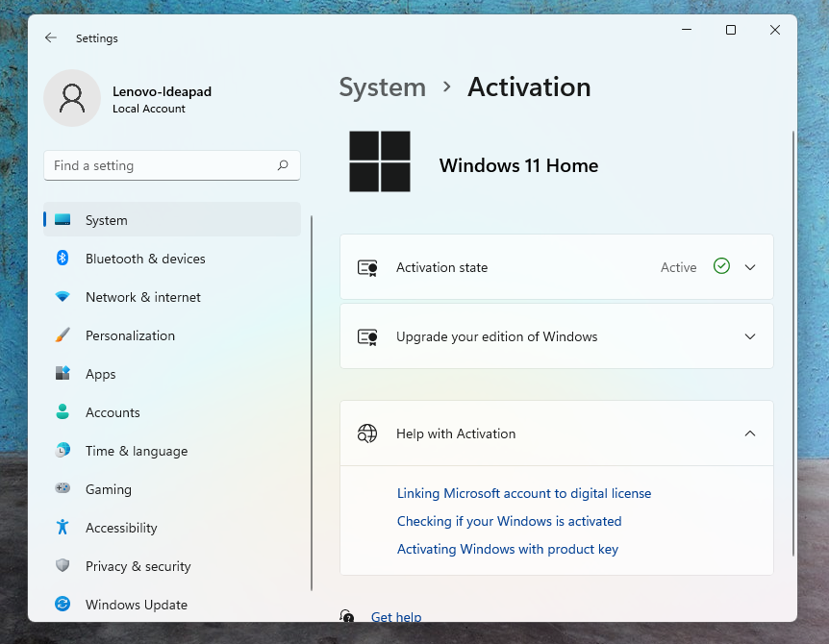The width and height of the screenshot is (829, 644).
Task: Click the Lenovo-Ideapad account name
Action: tap(162, 91)
